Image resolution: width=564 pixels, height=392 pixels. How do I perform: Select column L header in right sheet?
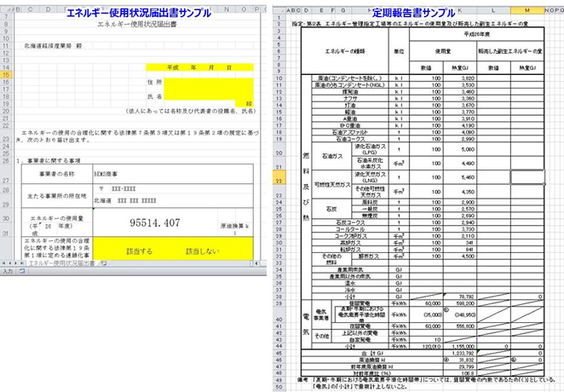click(x=493, y=10)
